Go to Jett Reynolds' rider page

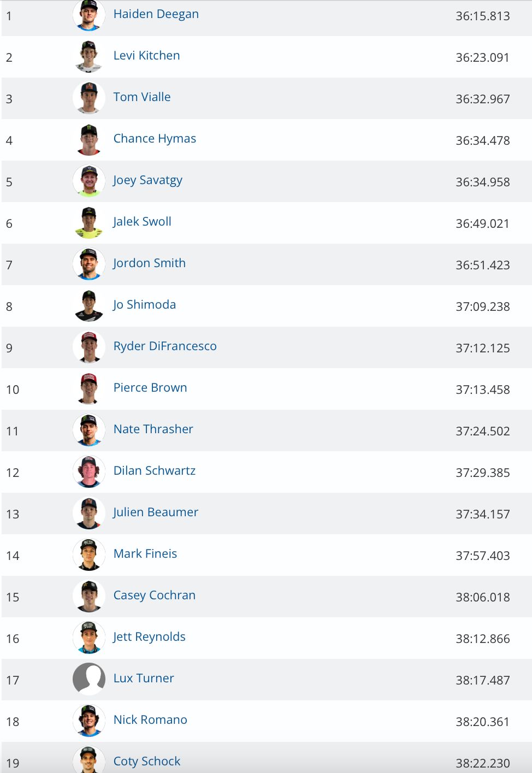[149, 637]
